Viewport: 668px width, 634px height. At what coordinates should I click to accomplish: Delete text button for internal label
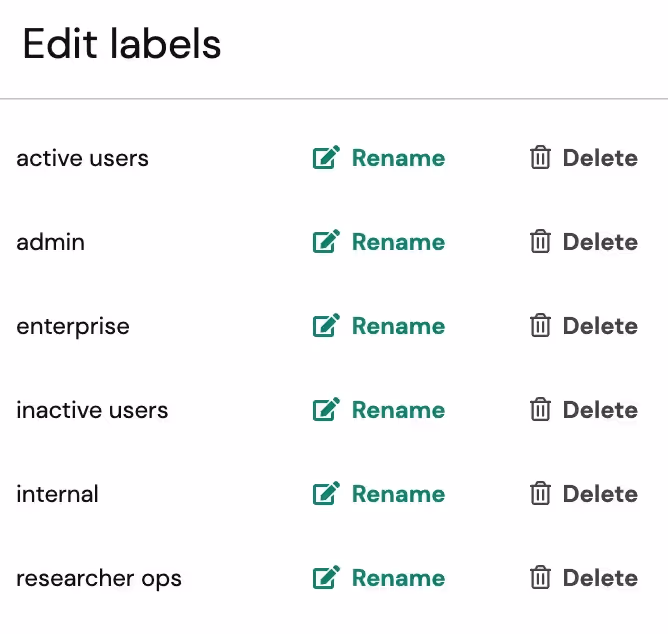(x=600, y=494)
